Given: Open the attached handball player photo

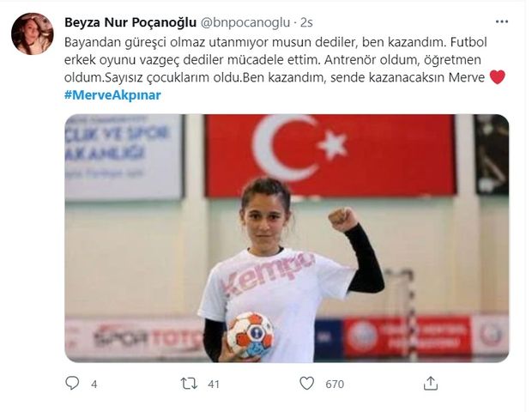Looking at the screenshot, I should tap(287, 239).
